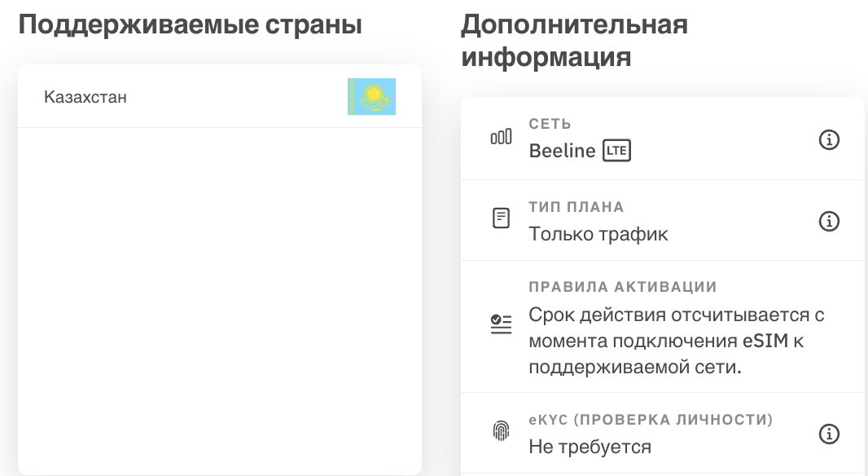
Task: Click the activation period description text
Action: click(677, 341)
